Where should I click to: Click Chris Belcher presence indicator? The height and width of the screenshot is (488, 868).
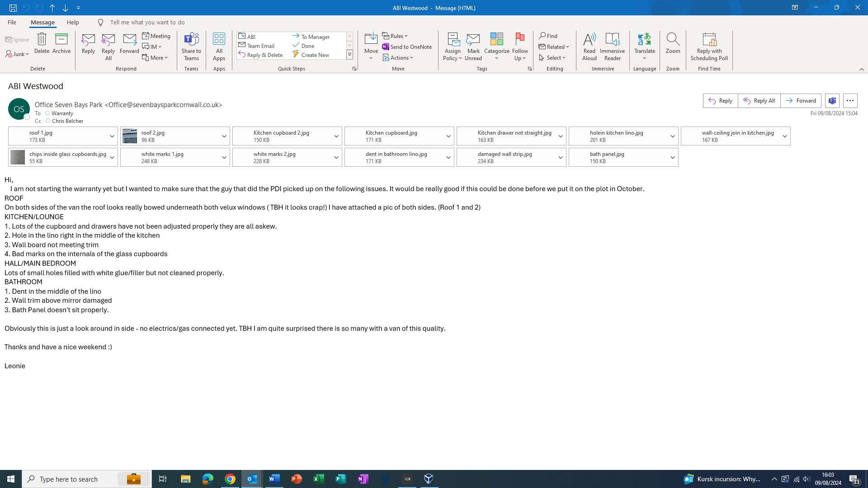point(48,121)
